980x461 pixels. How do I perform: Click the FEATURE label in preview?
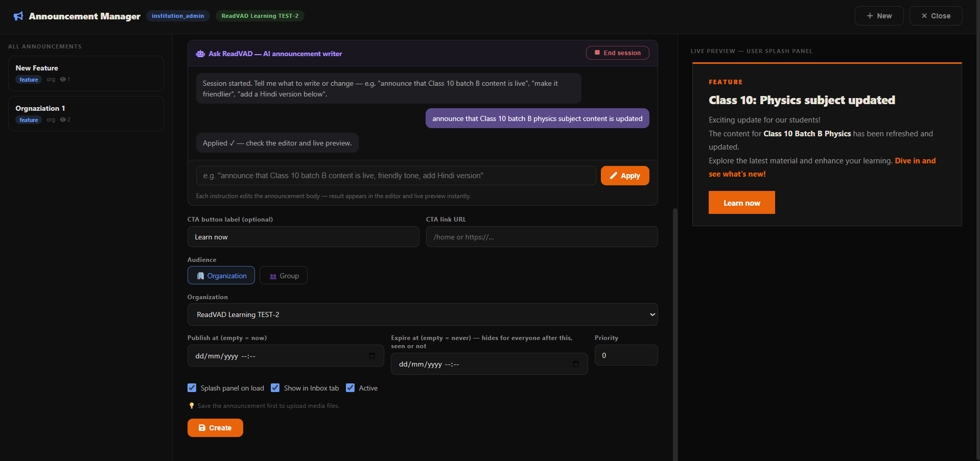click(x=726, y=82)
